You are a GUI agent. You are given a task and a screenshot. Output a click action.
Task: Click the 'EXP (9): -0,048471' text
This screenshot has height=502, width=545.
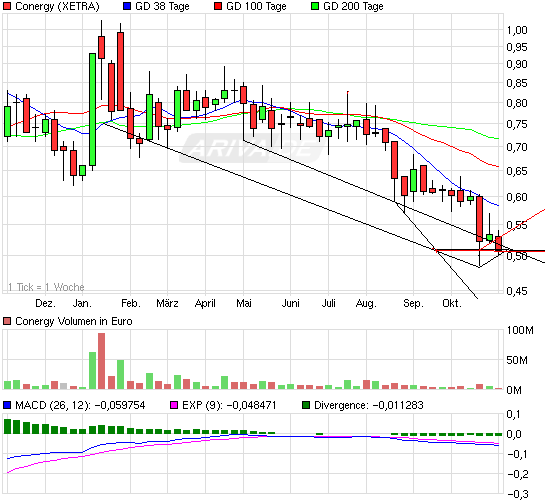tap(229, 405)
